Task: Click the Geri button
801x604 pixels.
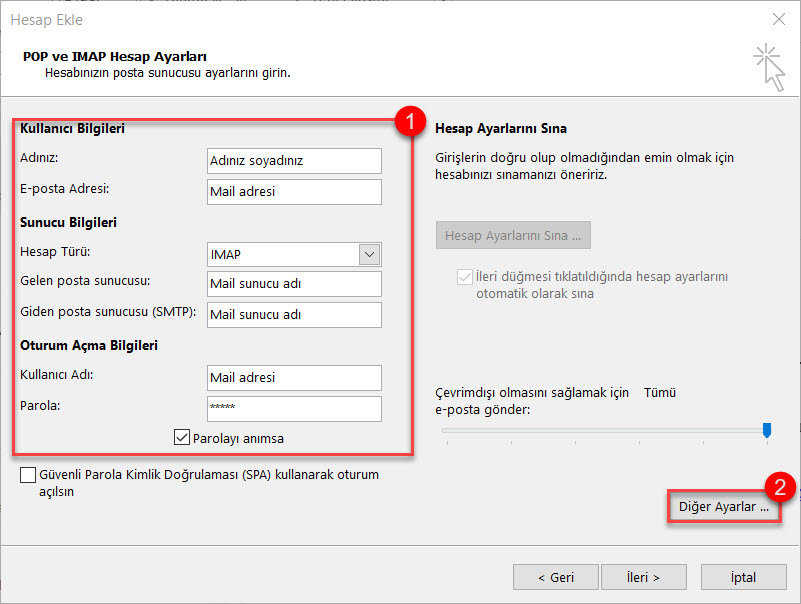Action: click(555, 577)
